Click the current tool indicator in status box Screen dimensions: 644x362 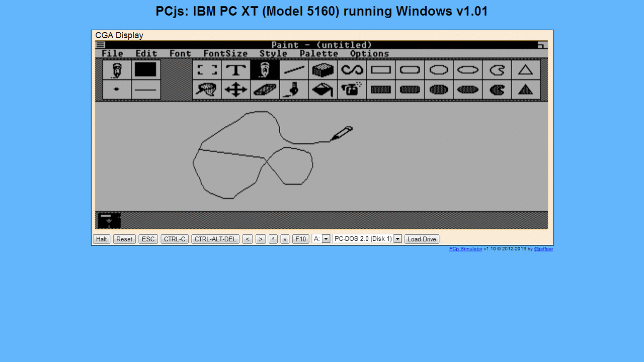(117, 70)
